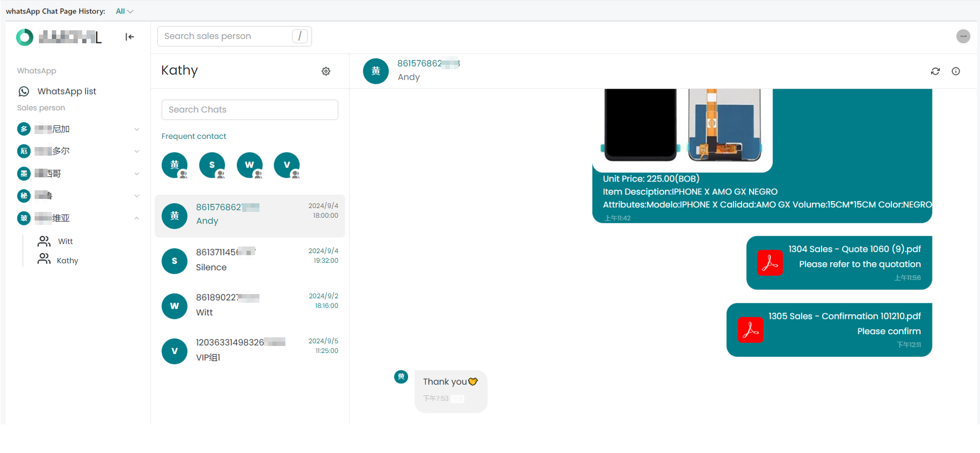Open WhatsApp list menu item

pyautogui.click(x=66, y=91)
